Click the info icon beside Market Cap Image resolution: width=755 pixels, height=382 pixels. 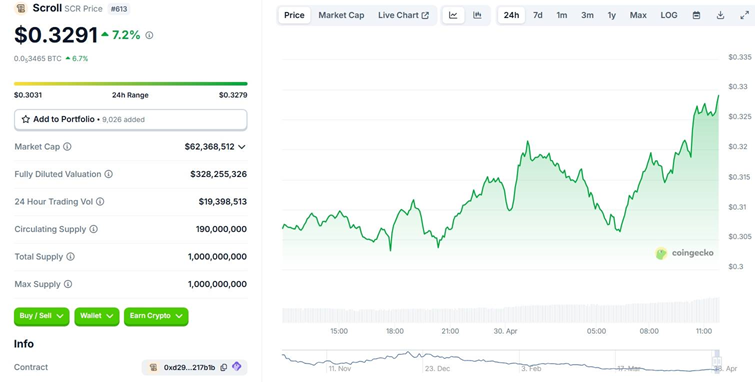(x=67, y=147)
